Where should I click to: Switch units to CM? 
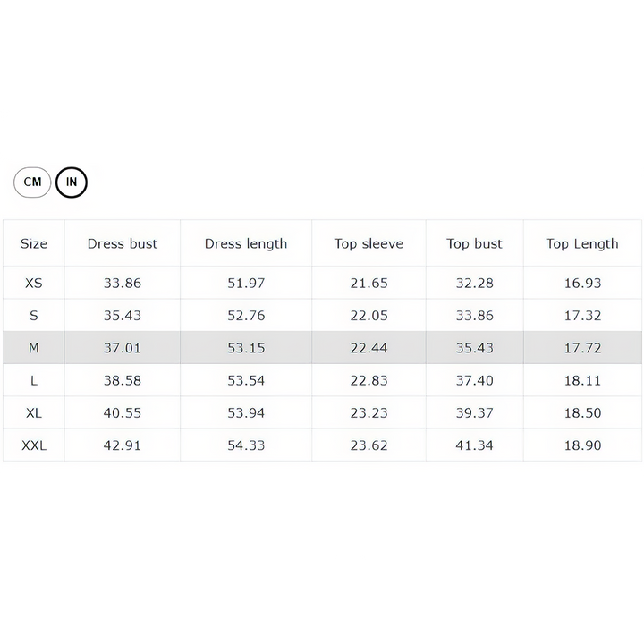(x=33, y=182)
